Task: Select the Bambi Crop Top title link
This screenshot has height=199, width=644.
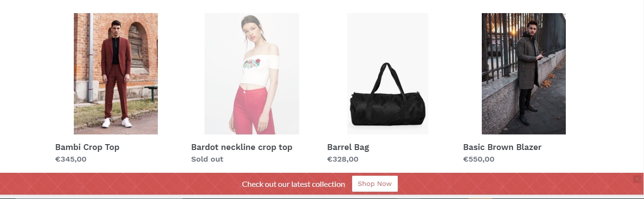Action: pyautogui.click(x=87, y=147)
